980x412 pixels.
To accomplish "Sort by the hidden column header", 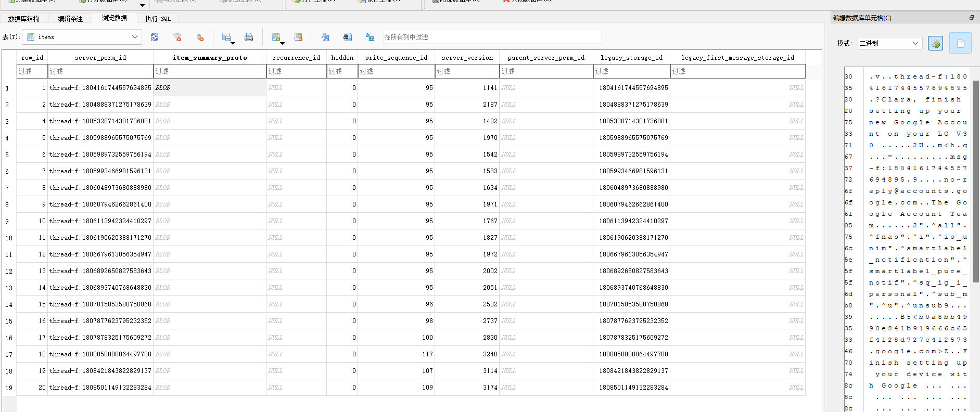I will pyautogui.click(x=342, y=58).
